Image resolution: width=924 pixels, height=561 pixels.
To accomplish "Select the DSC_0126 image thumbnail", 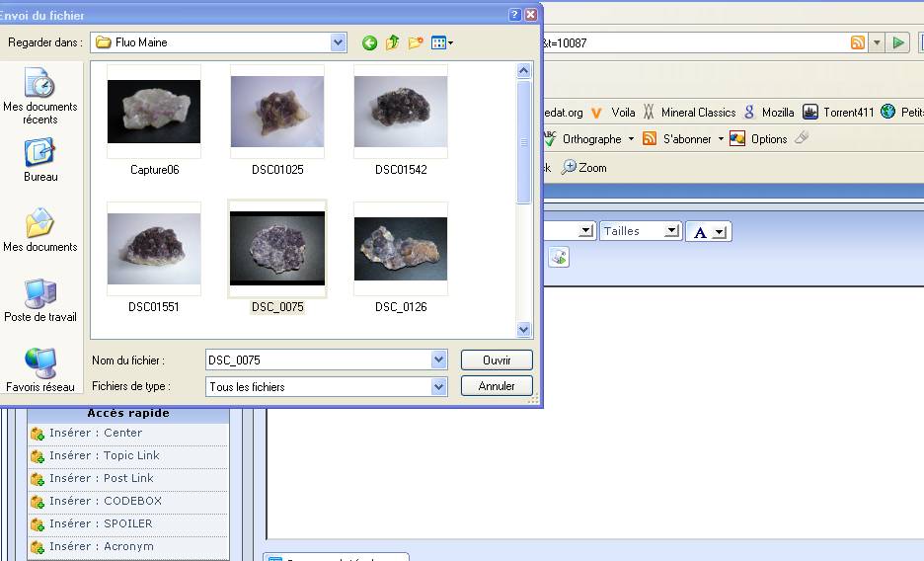I will point(400,250).
